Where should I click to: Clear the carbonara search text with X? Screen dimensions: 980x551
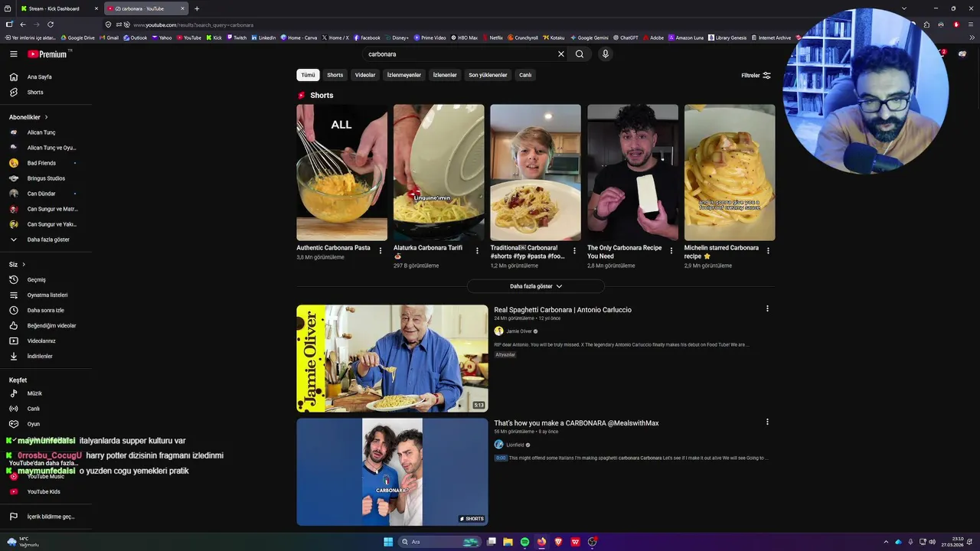tap(560, 54)
